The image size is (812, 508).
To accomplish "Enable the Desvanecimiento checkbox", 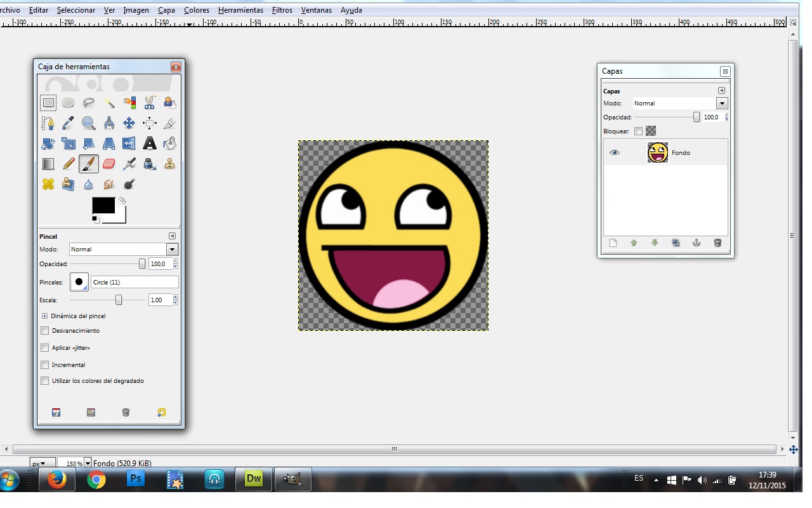I will pyautogui.click(x=44, y=330).
